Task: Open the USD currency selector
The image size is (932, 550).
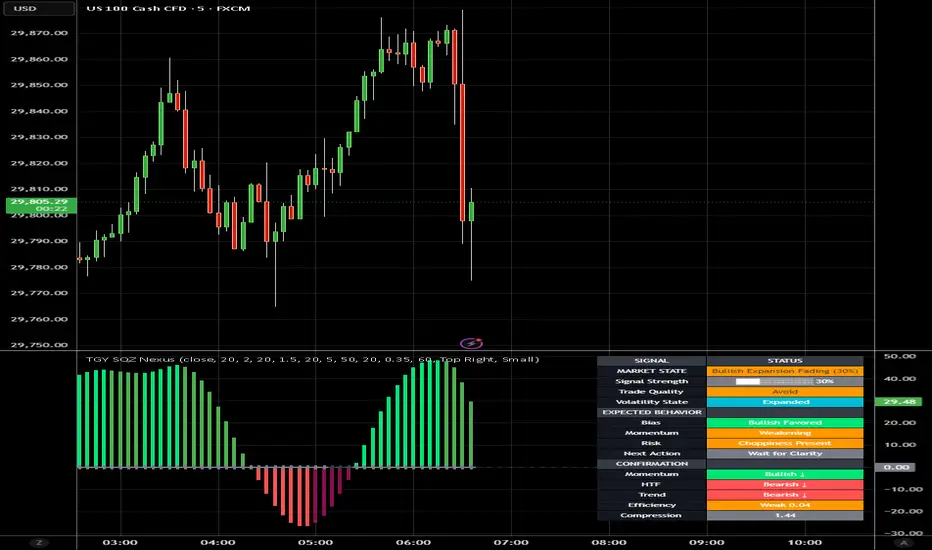Action: click(x=38, y=8)
